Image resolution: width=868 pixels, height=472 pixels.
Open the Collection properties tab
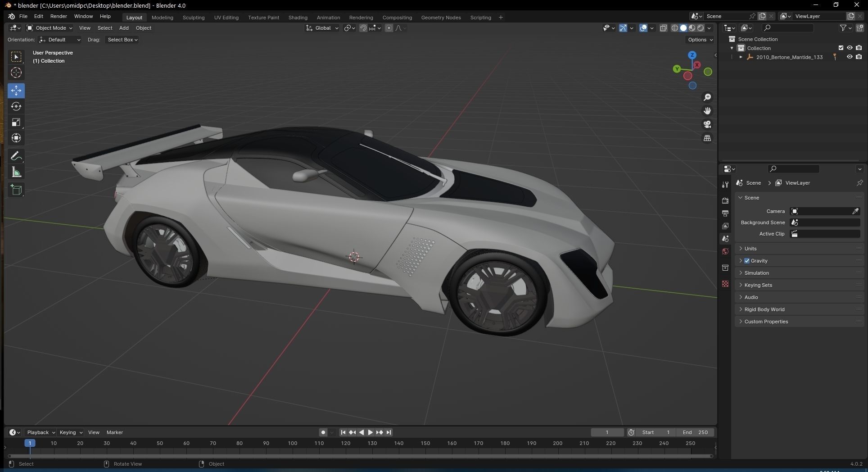725,268
